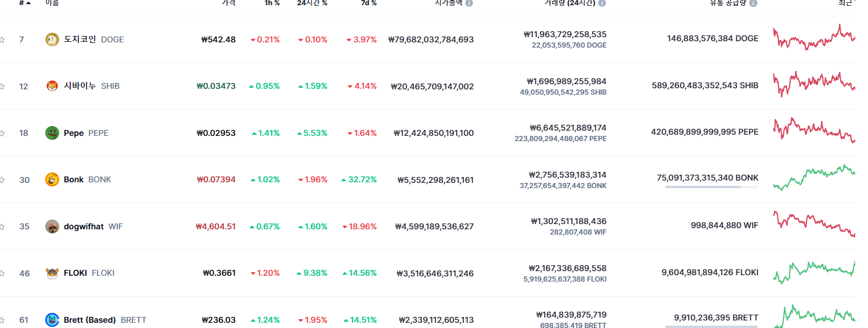
Task: Open 도지코인 DOGE coin page
Action: [x=93, y=39]
